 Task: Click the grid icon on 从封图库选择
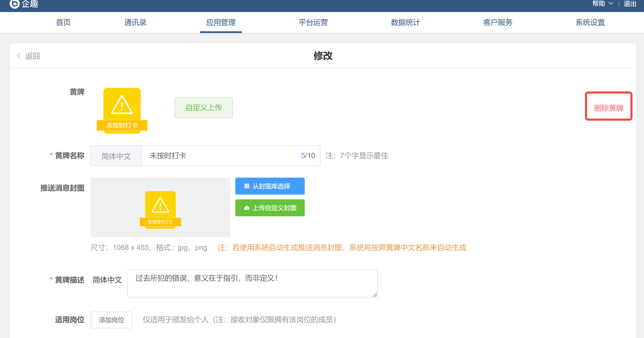[x=247, y=186]
